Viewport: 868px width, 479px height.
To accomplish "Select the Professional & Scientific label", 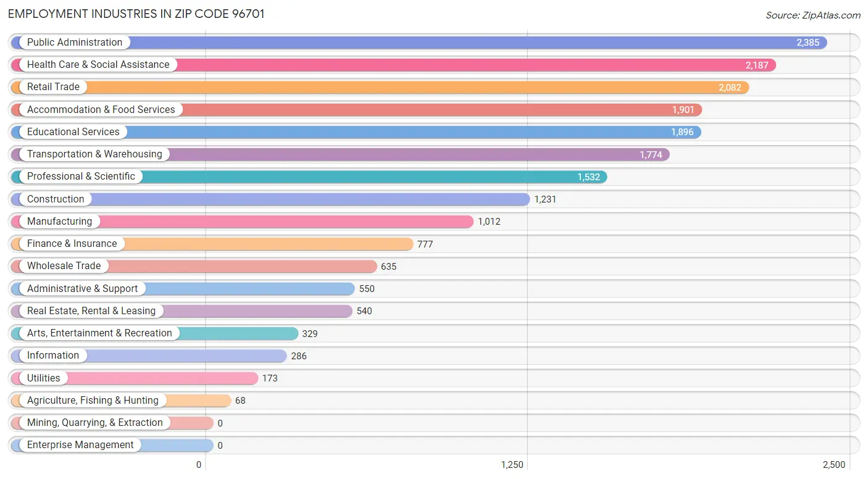I will (81, 177).
